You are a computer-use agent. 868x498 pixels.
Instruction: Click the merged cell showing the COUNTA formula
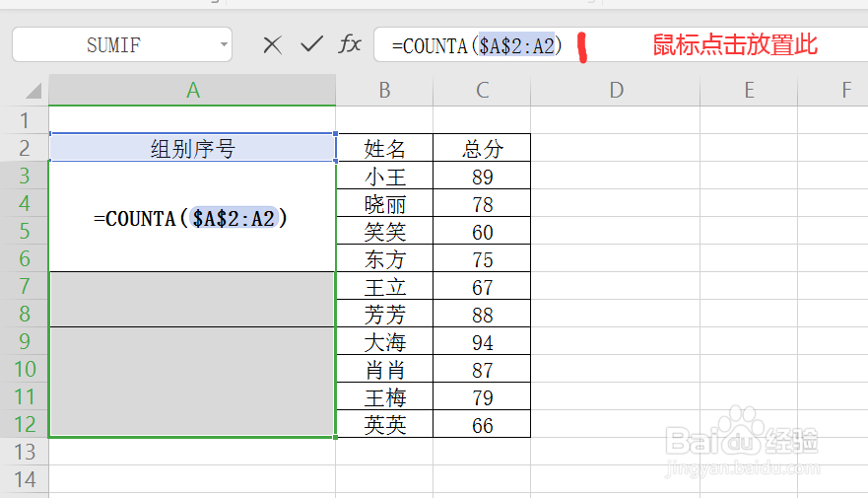tap(192, 218)
